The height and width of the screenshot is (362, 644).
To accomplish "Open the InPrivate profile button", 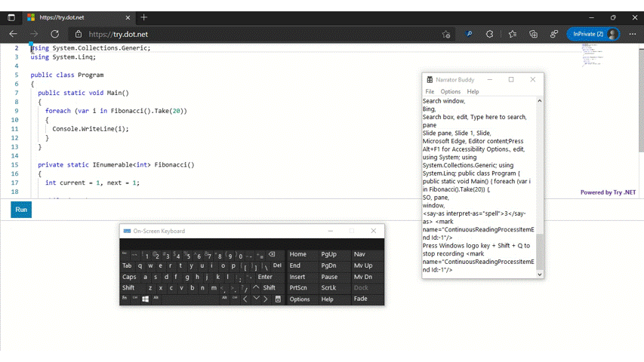I will 593,34.
